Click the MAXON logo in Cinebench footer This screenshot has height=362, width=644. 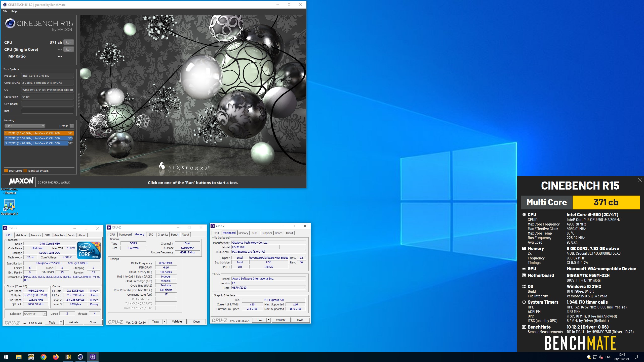click(21, 181)
